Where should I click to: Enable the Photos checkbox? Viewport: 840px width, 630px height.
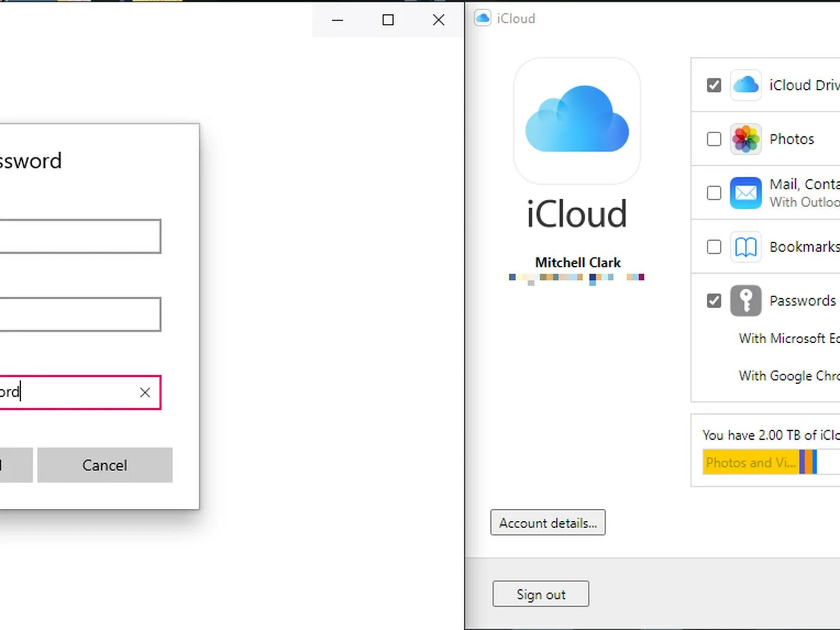coord(714,139)
